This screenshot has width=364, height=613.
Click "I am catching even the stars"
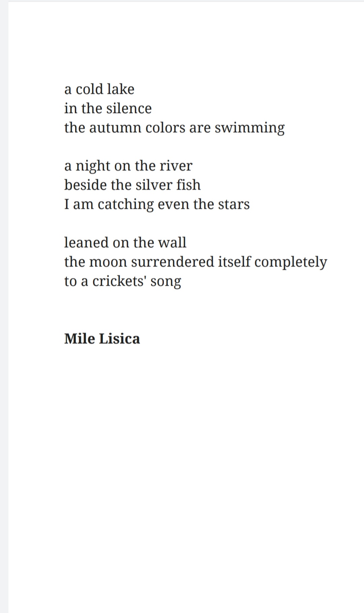[157, 205]
